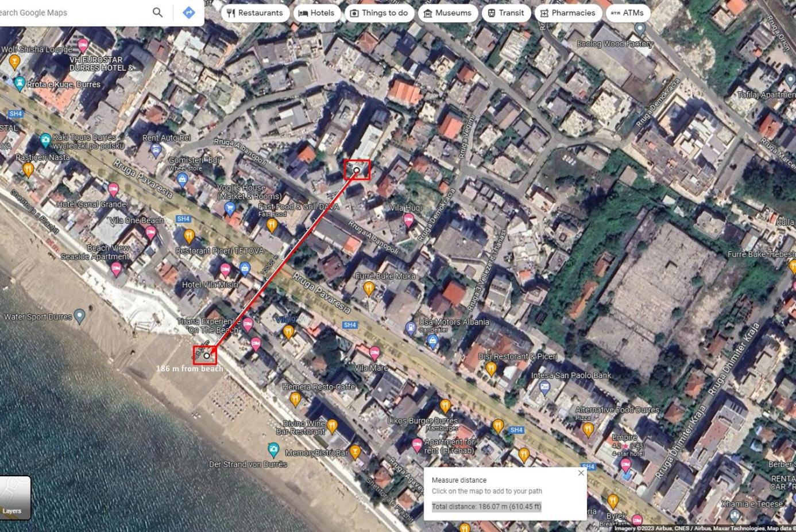Click the search magnifier icon

click(157, 12)
